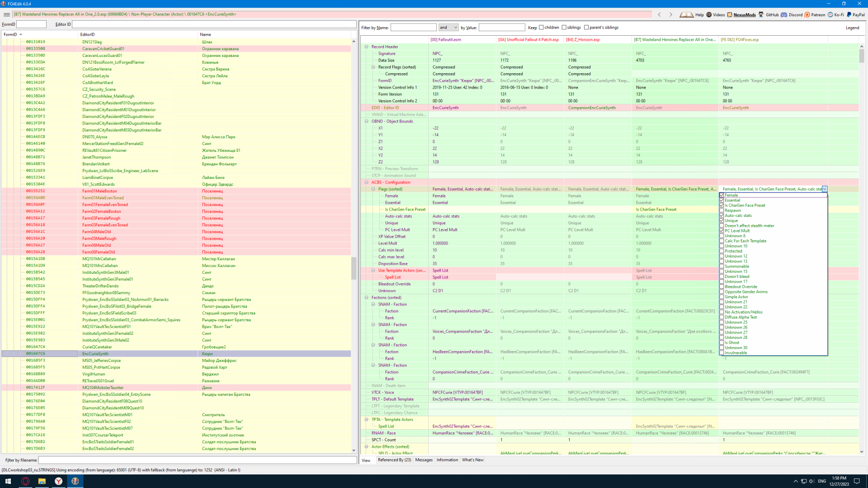Click the NexusMods icon link
This screenshot has height=488, width=868.
729,15
